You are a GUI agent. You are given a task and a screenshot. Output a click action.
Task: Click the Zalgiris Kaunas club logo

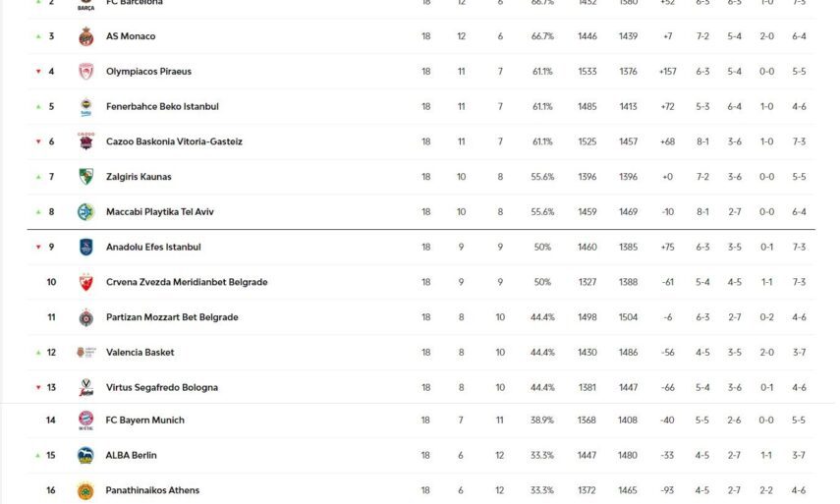(85, 177)
